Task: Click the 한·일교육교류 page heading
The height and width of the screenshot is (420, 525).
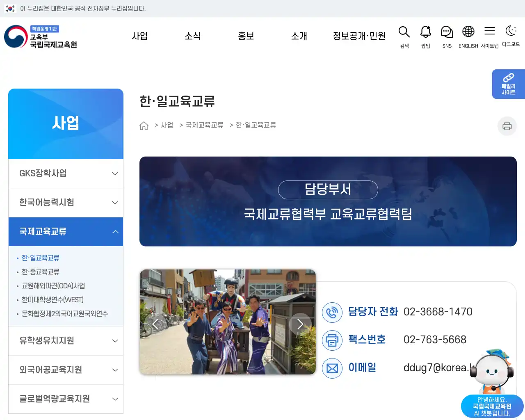Action: [177, 101]
